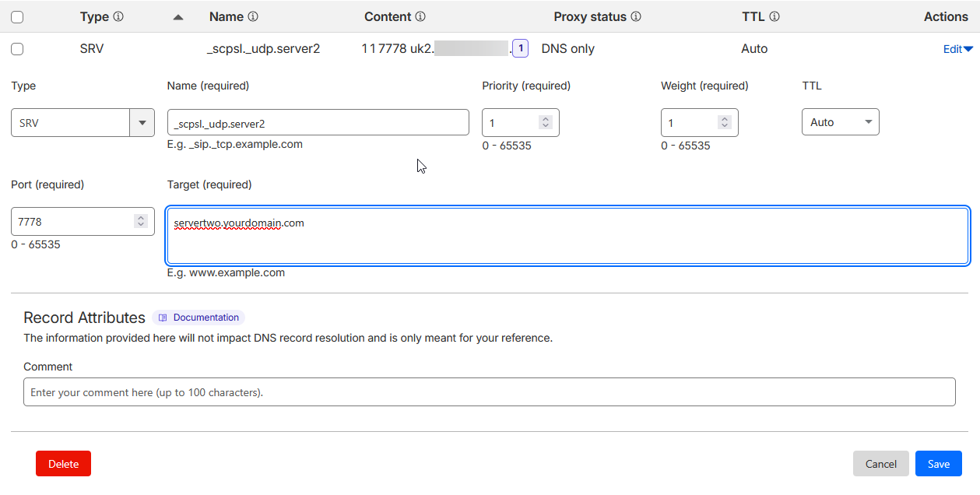Open the record Type dropdown
This screenshot has width=980, height=495.
click(141, 123)
